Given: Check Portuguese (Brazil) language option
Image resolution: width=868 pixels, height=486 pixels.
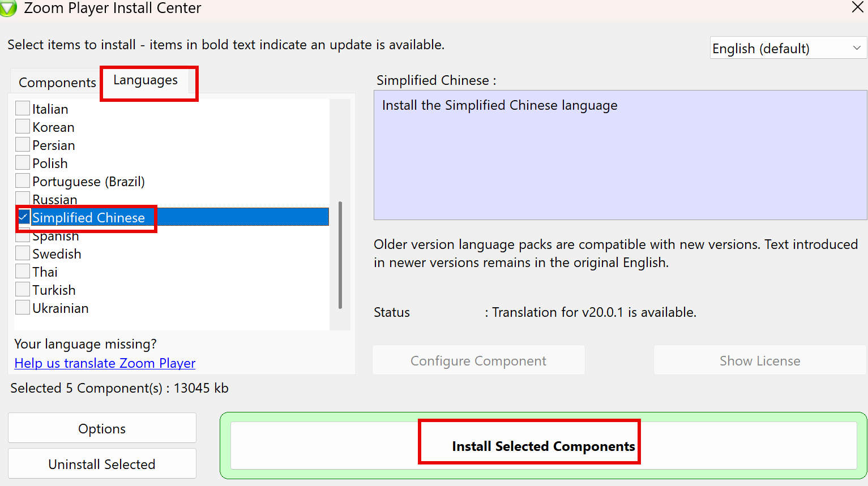Looking at the screenshot, I should point(23,181).
